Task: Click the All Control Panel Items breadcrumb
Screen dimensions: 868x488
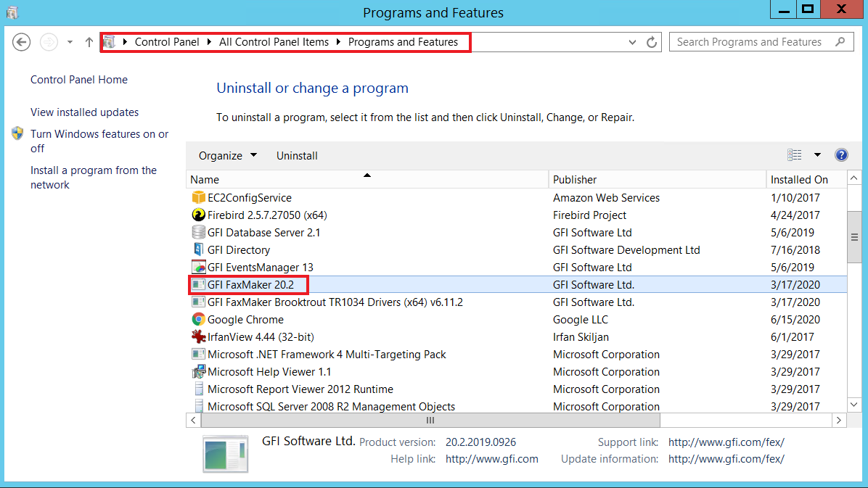Action: 274,42
